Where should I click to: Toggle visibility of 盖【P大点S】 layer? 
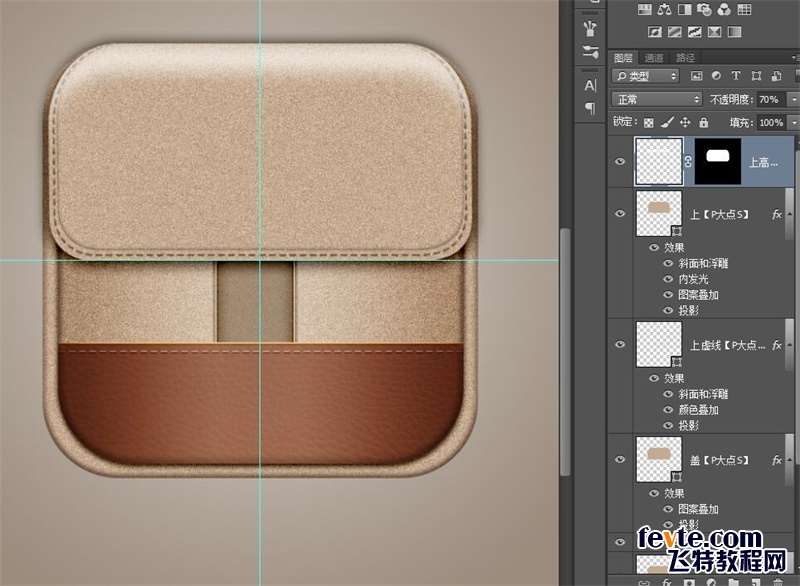(x=620, y=459)
